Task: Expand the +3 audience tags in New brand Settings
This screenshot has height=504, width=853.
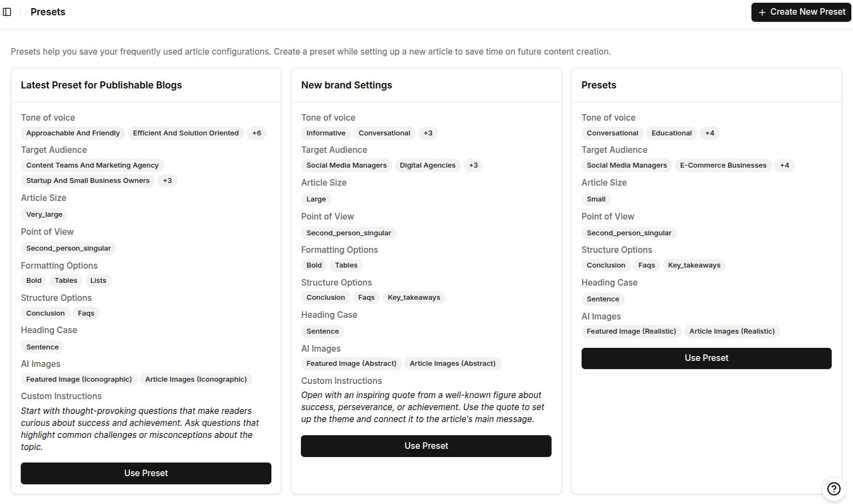Action: coord(473,165)
